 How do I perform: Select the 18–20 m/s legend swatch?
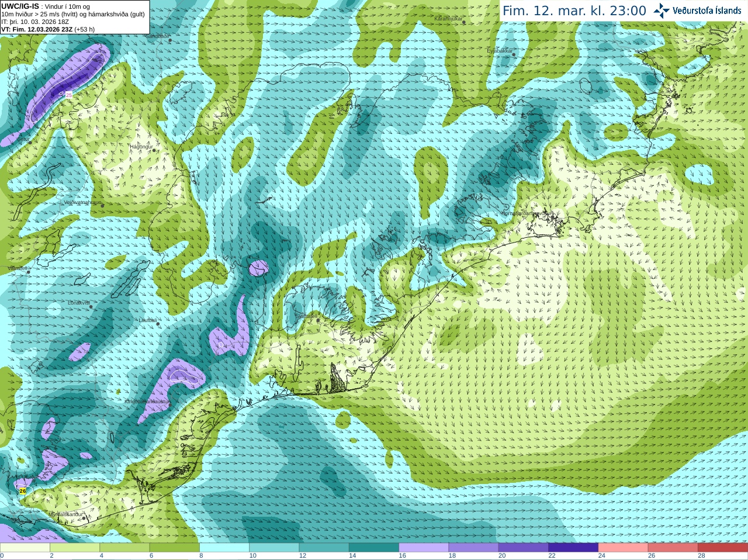pos(474,548)
